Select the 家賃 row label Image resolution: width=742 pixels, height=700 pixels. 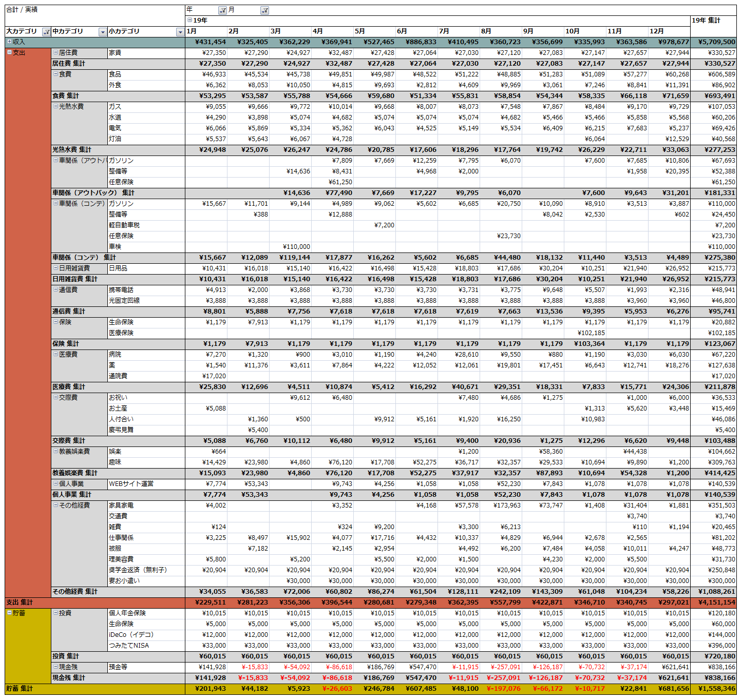pos(146,52)
